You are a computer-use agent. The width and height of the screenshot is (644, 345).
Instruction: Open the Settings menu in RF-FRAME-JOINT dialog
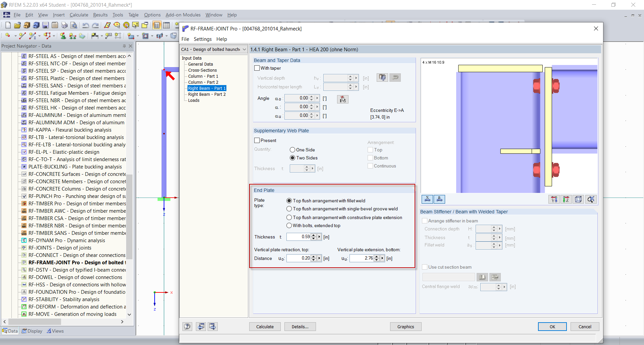pyautogui.click(x=203, y=39)
